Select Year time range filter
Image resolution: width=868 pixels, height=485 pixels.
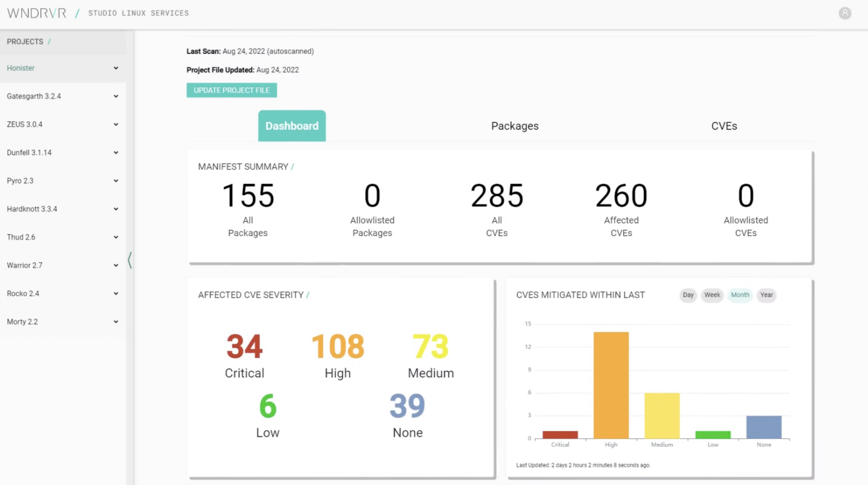(x=766, y=295)
